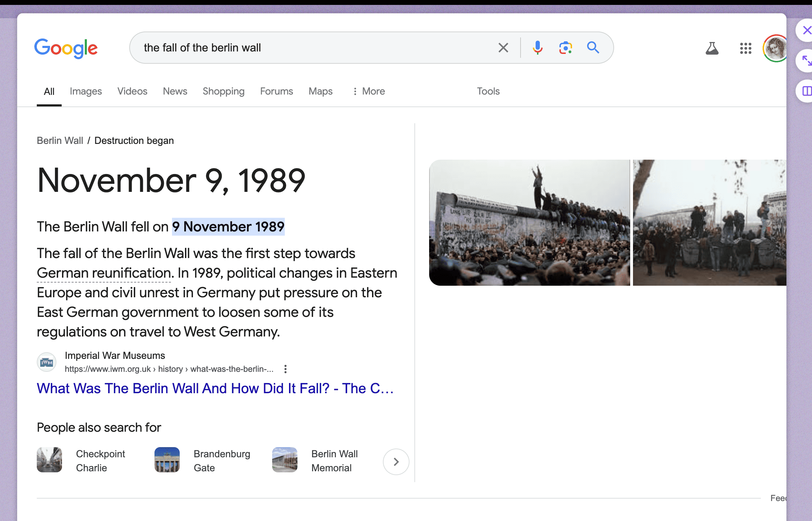
Task: Start voice search with microphone icon
Action: click(x=537, y=48)
